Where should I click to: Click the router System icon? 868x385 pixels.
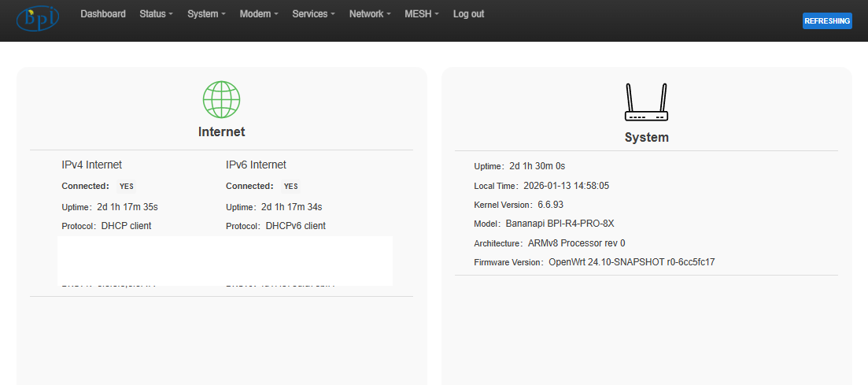tap(646, 102)
